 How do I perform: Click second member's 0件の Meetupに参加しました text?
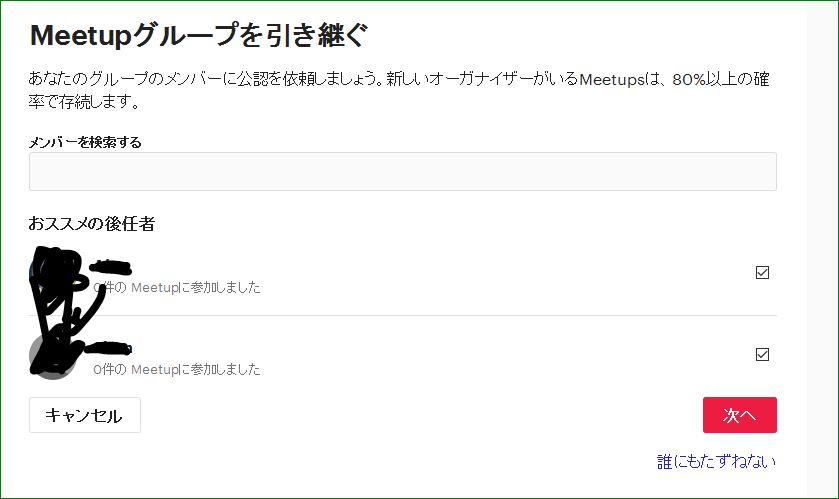tap(177, 369)
